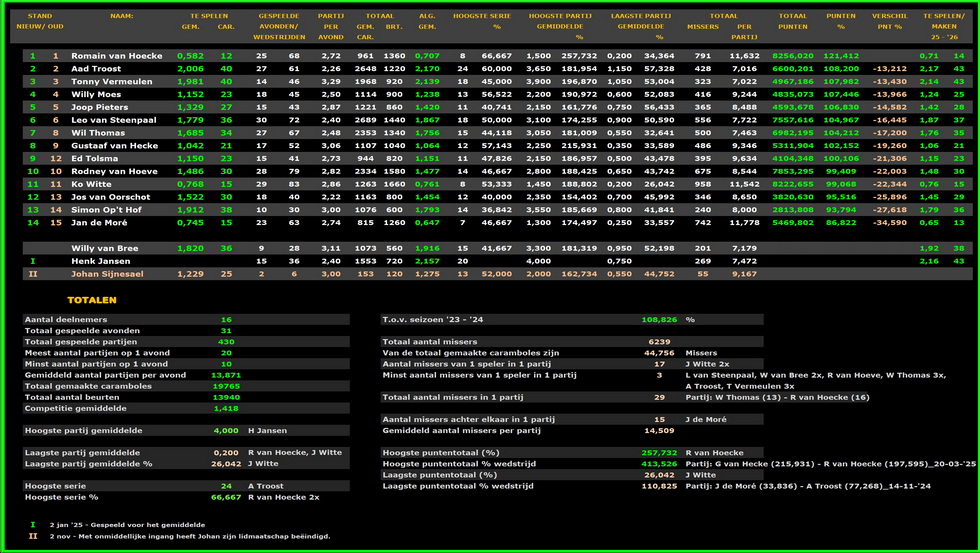The image size is (980, 553).
Task: Click Laagste partij gemiddelde % value 26,042
Action: [226, 464]
